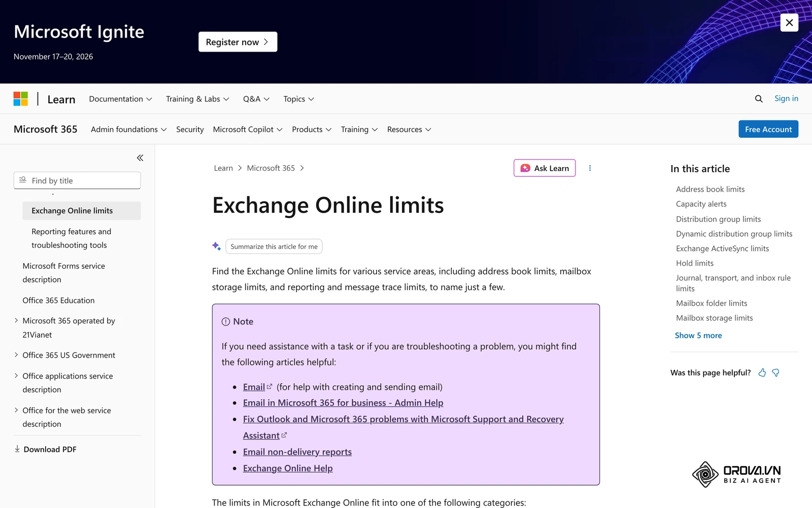Click Summarize this article for me
This screenshot has width=812, height=508.
[x=274, y=246]
